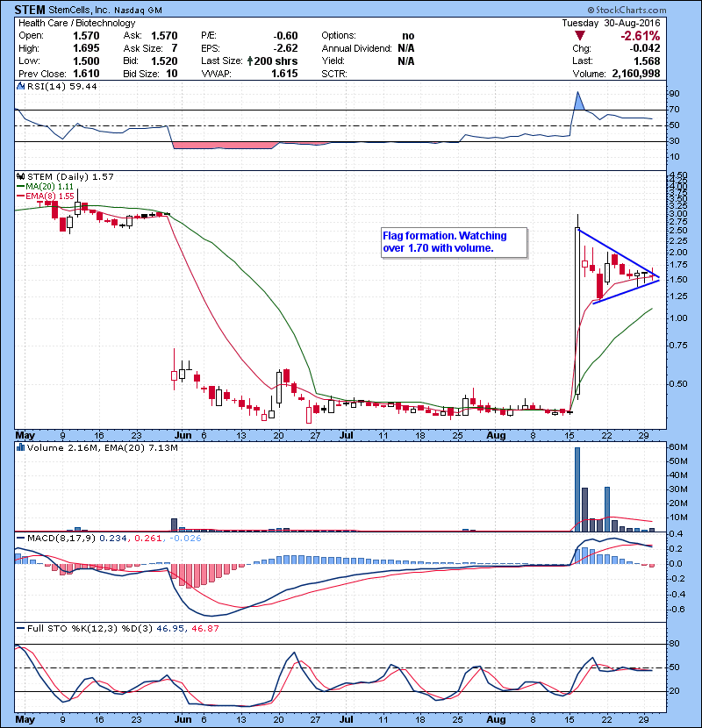This screenshot has width=702, height=728.
Task: Click the StemCells, Inc. company name
Action: tap(79, 10)
